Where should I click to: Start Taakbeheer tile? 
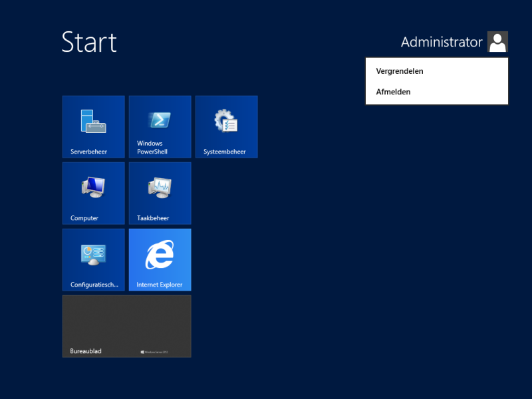160,193
